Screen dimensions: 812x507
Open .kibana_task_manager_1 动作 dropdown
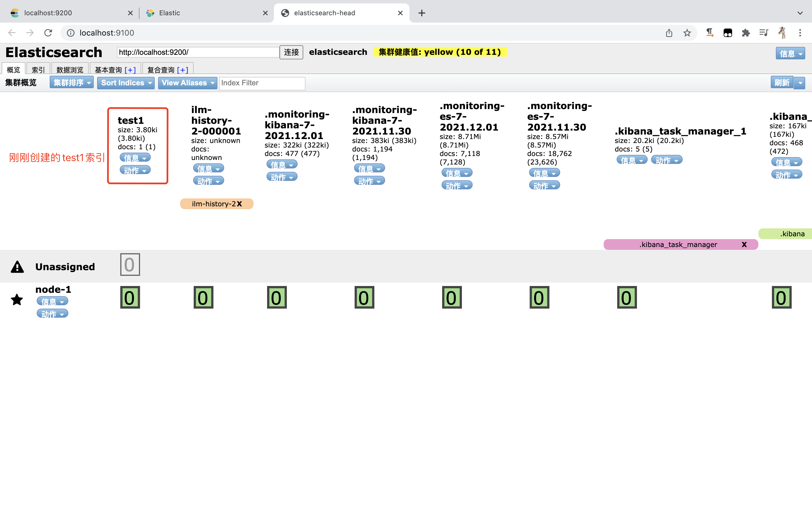point(667,160)
